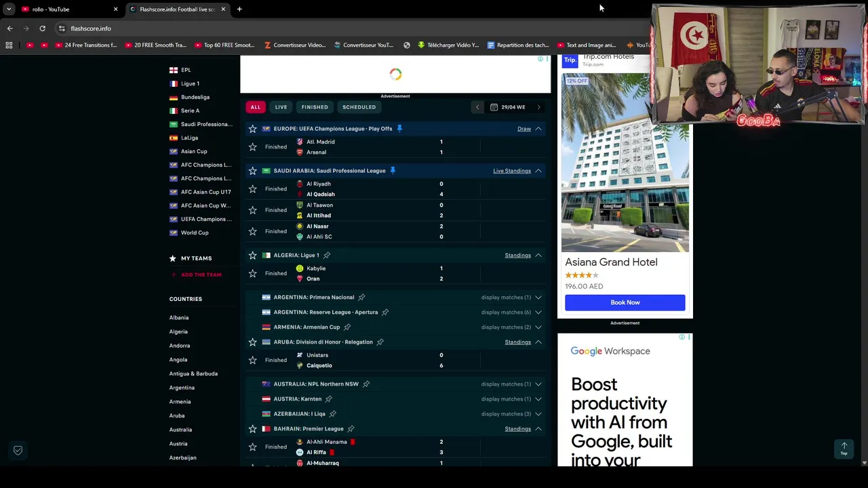
Task: Reload the page in the browser
Action: [42, 28]
